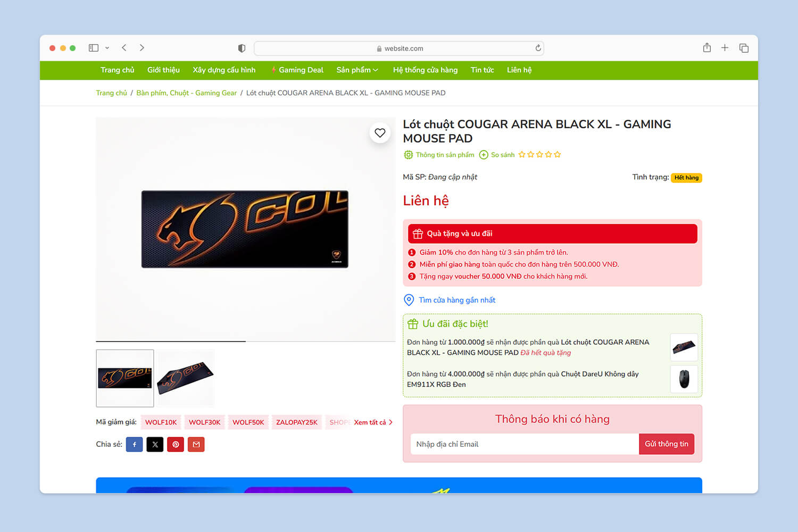Click the main COUGAR mousepad product image

pyautogui.click(x=245, y=229)
